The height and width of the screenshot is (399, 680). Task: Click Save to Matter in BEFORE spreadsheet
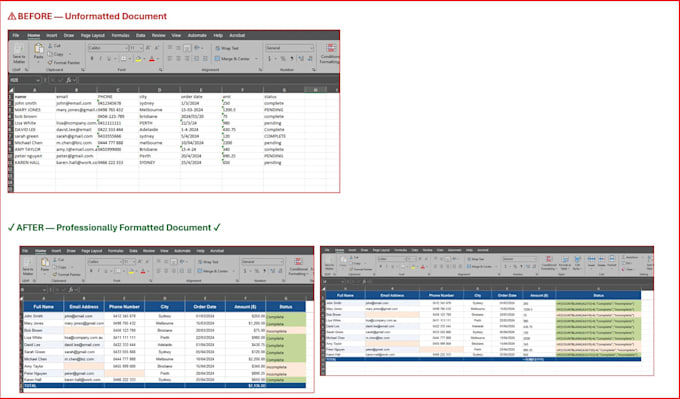click(x=19, y=54)
